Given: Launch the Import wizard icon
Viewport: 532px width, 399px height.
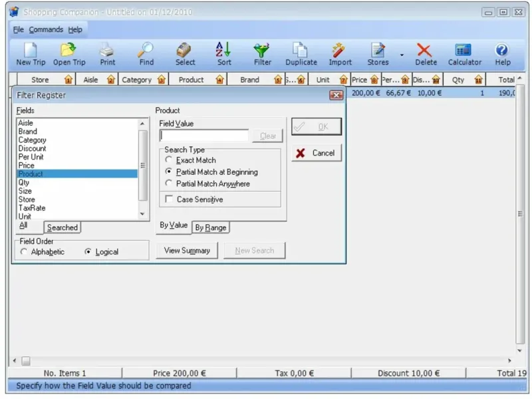Looking at the screenshot, I should point(340,54).
